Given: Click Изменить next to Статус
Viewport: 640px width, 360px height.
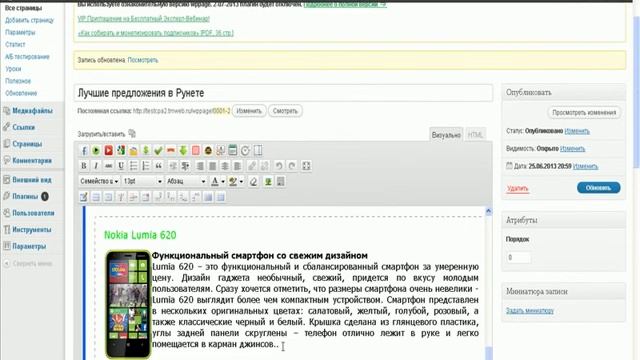Looking at the screenshot, I should [577, 131].
